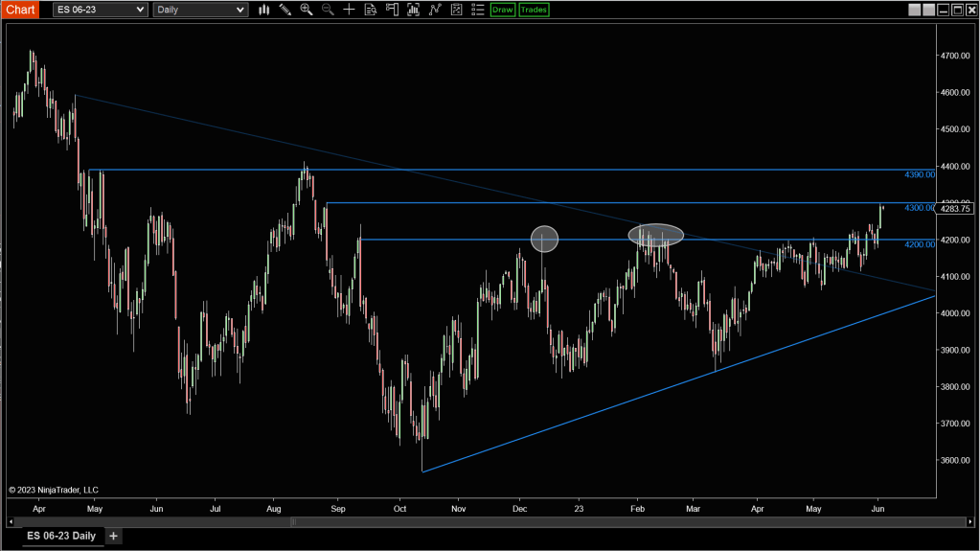
Task: Click the zoom in magnifier icon
Action: pos(307,10)
